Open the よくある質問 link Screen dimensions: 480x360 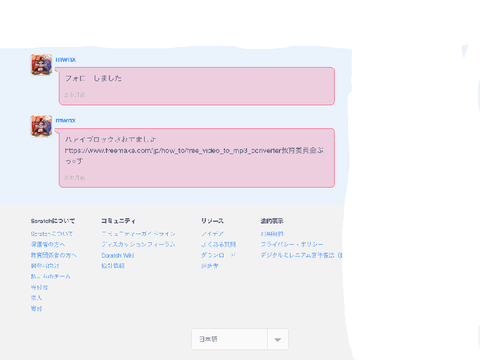click(218, 244)
